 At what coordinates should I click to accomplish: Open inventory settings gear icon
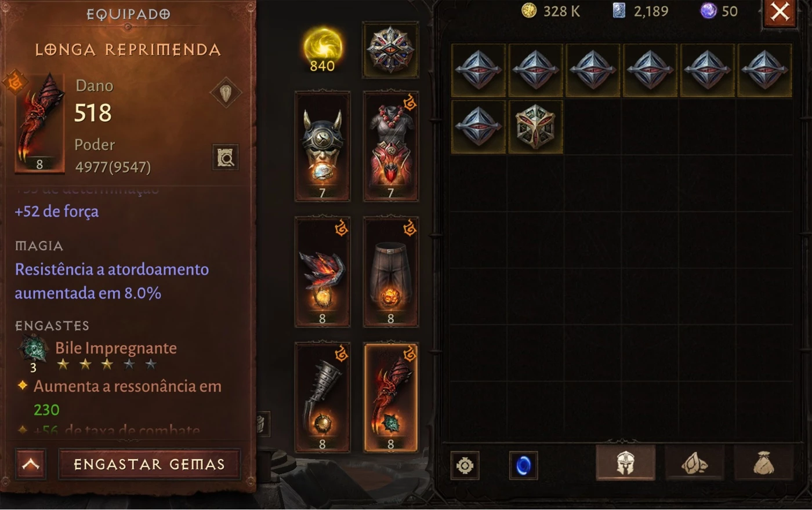(x=465, y=465)
